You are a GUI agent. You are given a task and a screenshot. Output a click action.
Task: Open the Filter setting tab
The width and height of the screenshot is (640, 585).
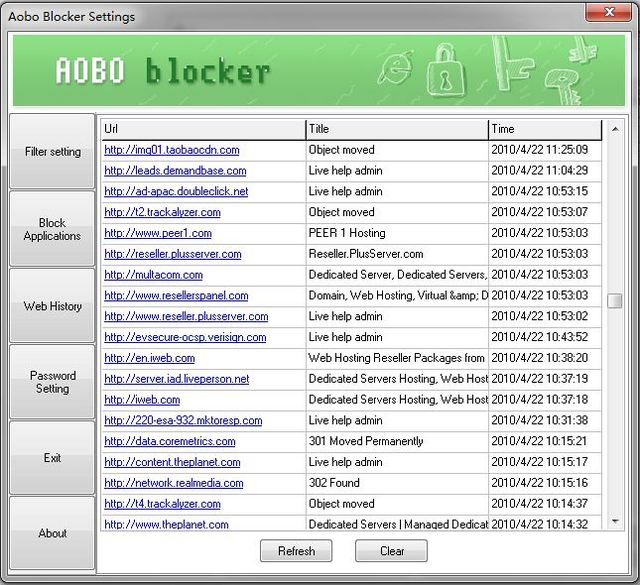tap(52, 151)
